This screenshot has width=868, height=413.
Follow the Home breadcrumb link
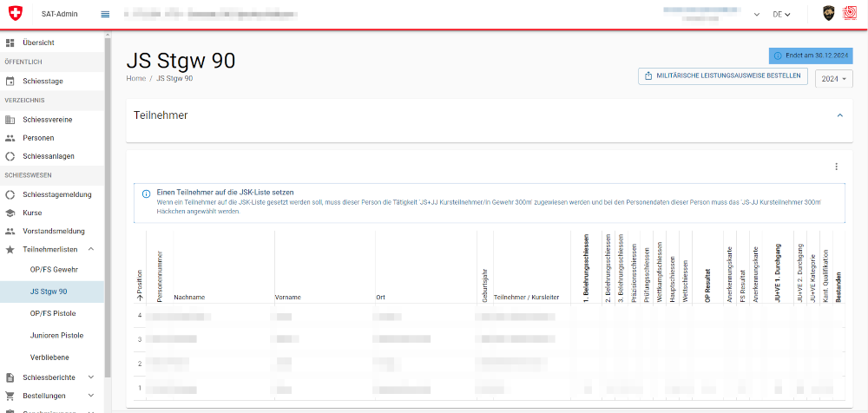coord(135,78)
